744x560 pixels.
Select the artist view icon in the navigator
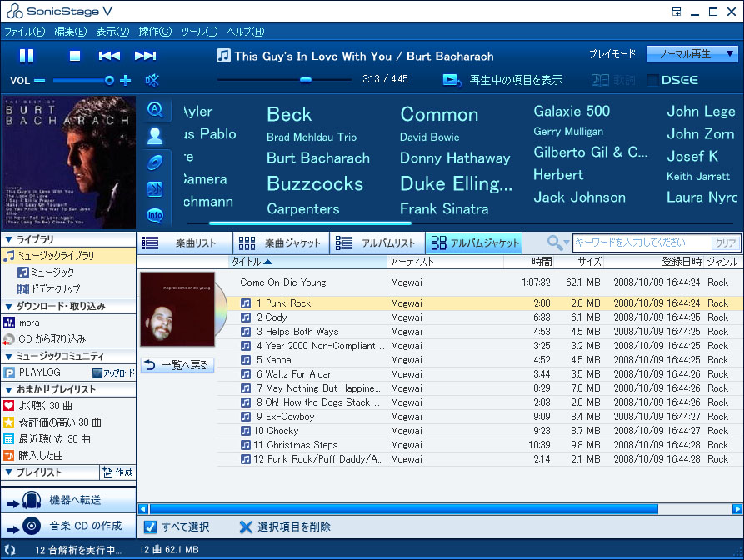154,136
